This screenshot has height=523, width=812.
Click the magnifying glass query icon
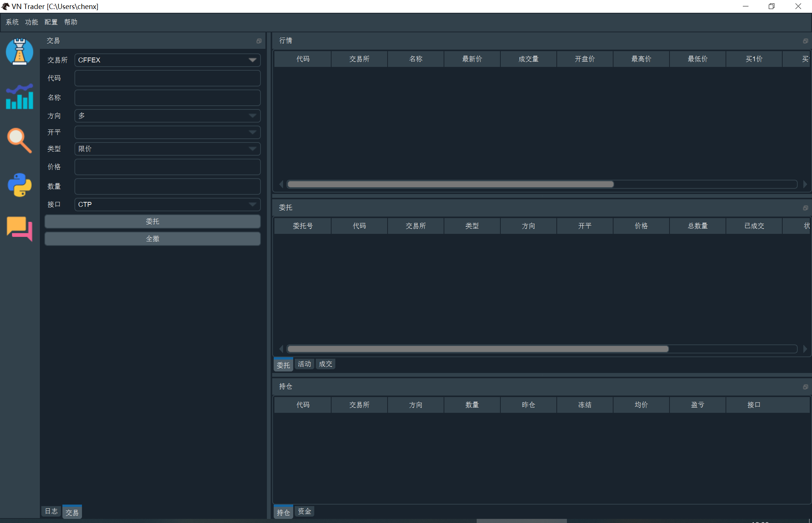tap(20, 141)
